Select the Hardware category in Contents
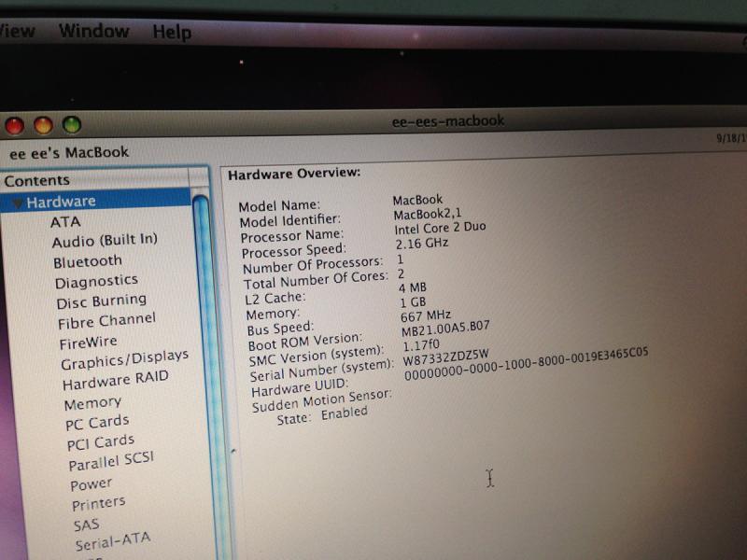Viewport: 747px width, 560px height. click(x=96, y=201)
